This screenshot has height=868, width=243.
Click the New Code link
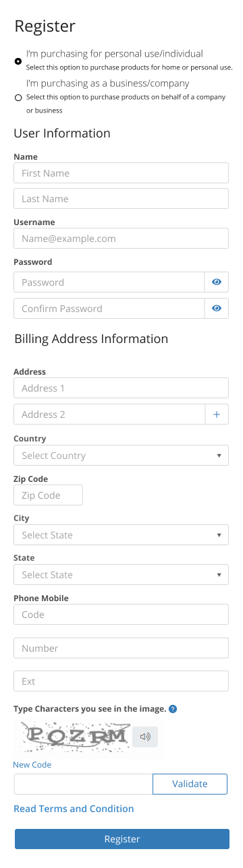pos(32,765)
